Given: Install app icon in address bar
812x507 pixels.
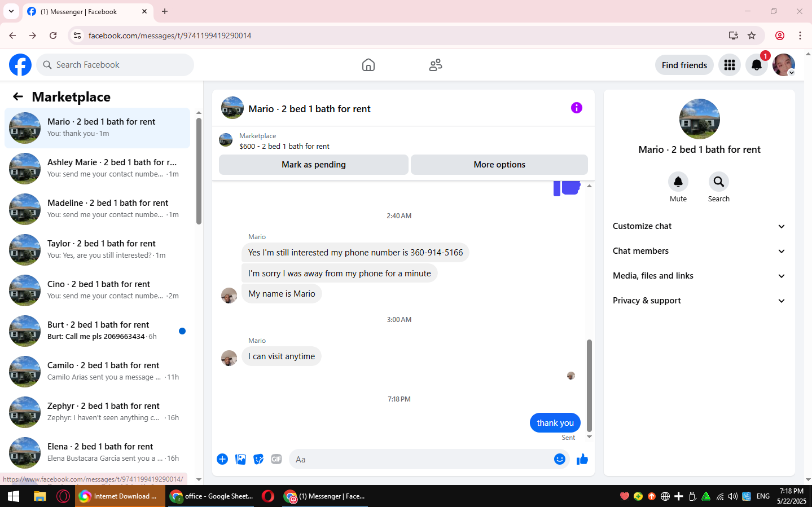Looking at the screenshot, I should pyautogui.click(x=734, y=36).
